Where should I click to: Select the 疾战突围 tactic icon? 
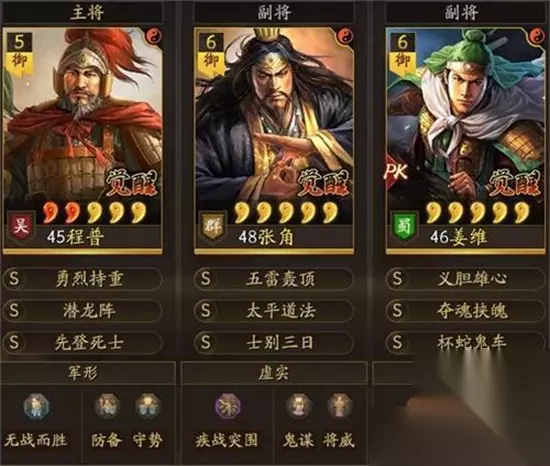[228, 407]
